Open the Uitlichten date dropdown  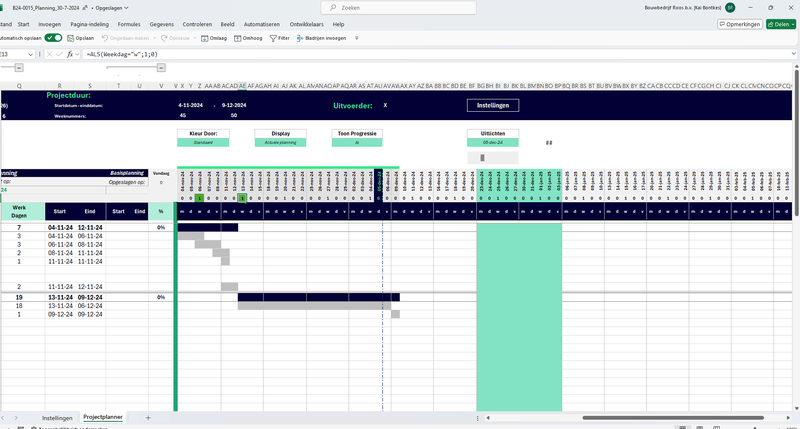point(493,143)
